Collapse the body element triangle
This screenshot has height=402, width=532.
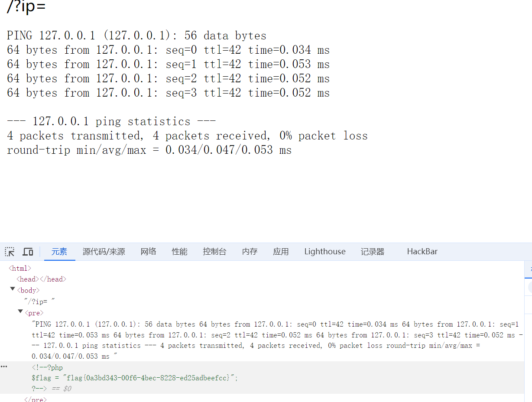pos(13,289)
